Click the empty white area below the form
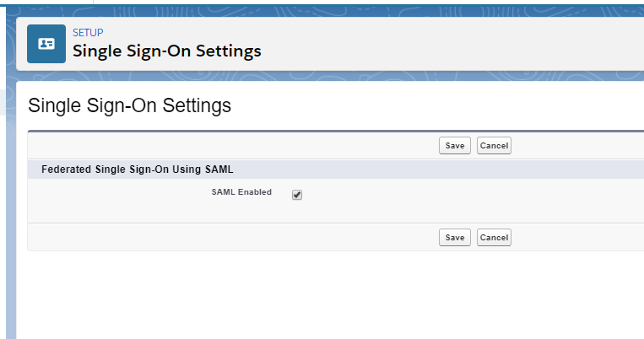This screenshot has height=339, width=644. click(338, 295)
